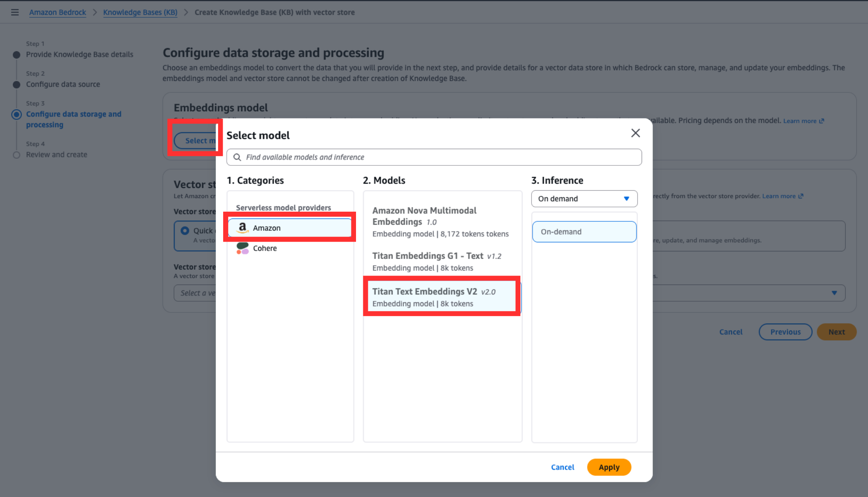
Task: Focus the Find available models search field
Action: click(x=434, y=157)
